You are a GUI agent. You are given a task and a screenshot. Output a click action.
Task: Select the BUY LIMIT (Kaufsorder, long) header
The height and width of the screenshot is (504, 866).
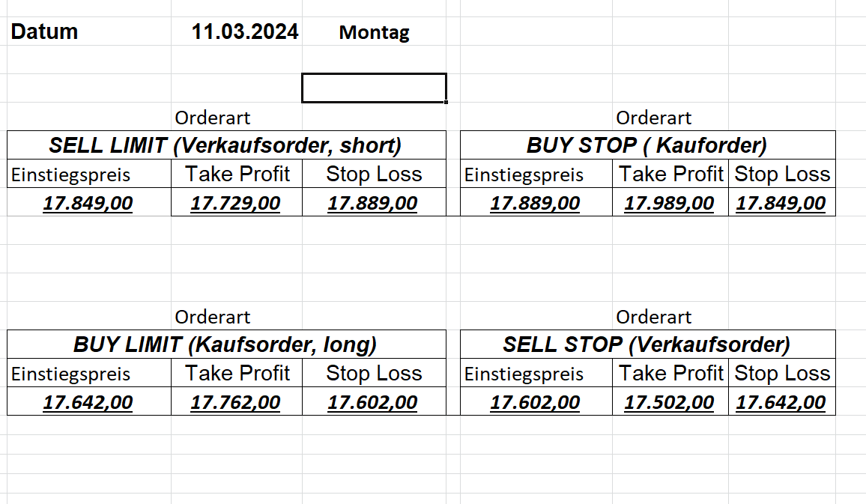coord(225,344)
